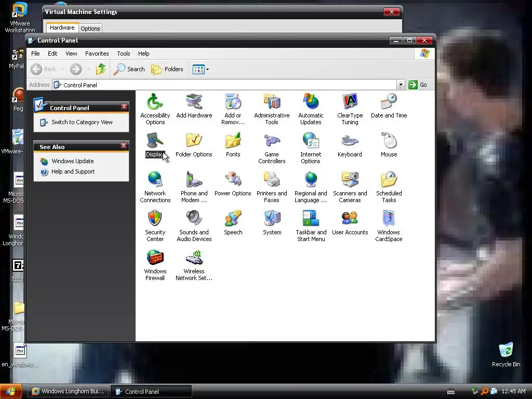Collapse the Control Panel sidebar section
The image size is (532, 399).
point(124,107)
